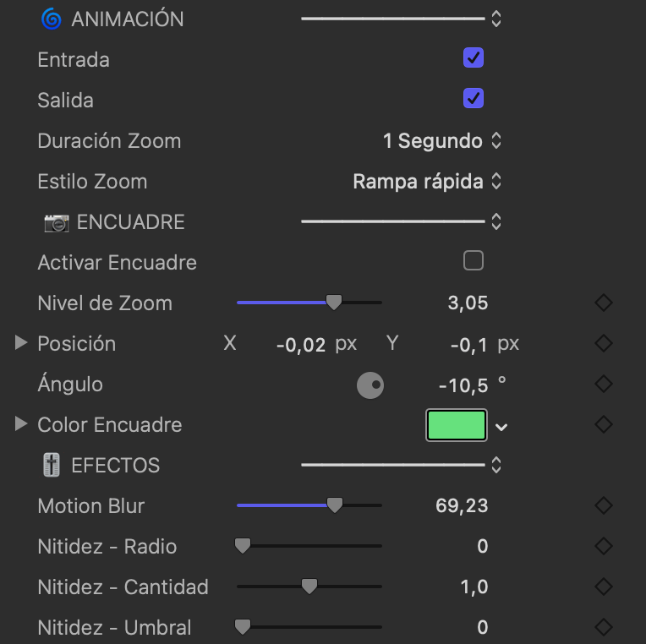Set a keyframe for Motion Blur
Screen dimensions: 646x644
(x=603, y=505)
